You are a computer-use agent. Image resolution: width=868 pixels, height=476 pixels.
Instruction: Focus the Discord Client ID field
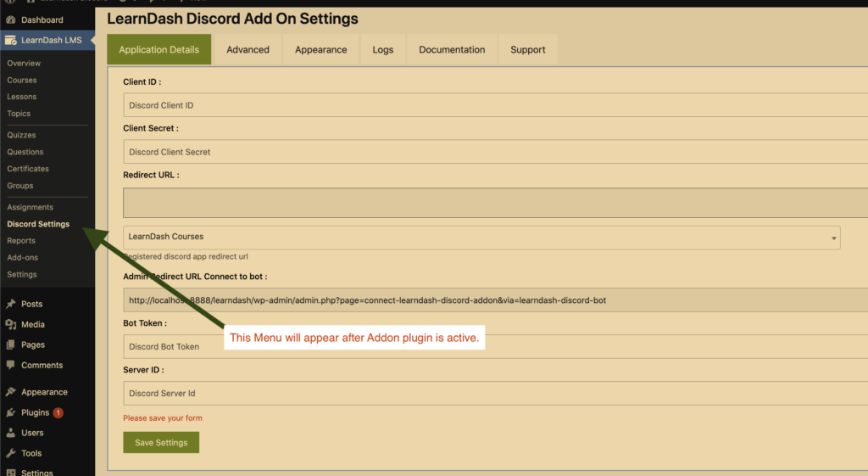(x=495, y=104)
